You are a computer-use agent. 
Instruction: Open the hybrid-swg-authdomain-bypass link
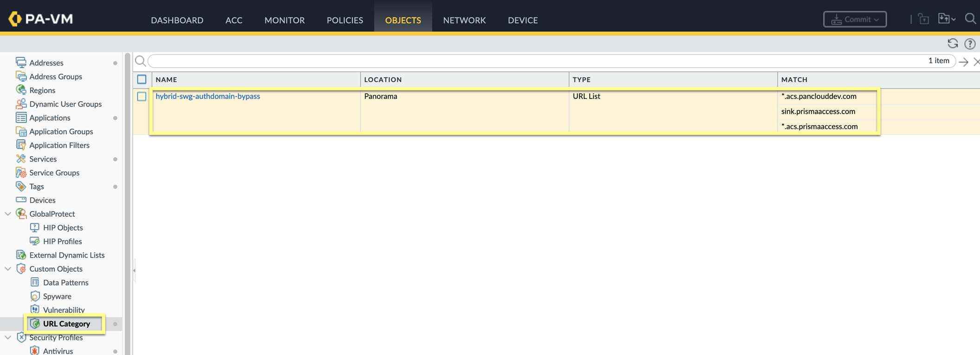coord(208,96)
